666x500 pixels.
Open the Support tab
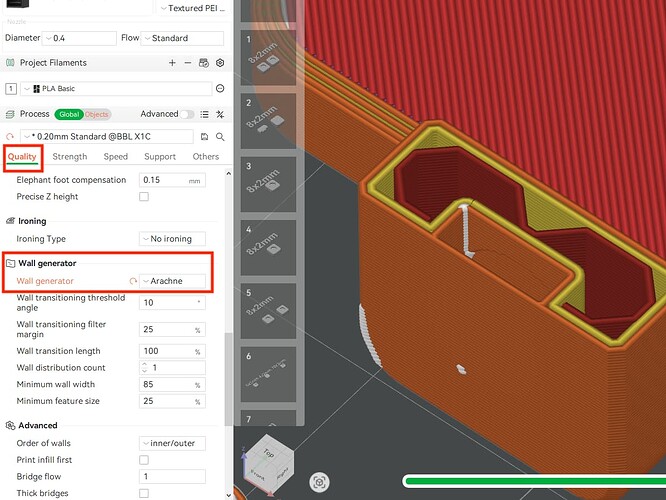[160, 157]
